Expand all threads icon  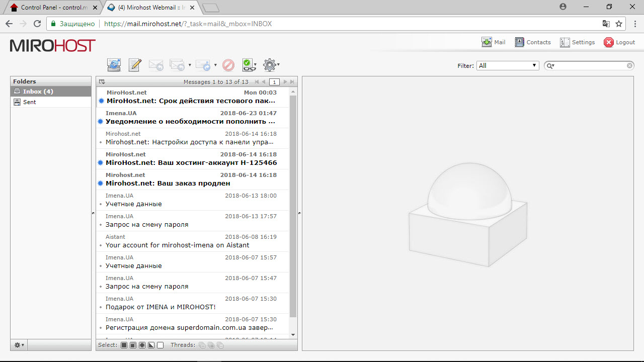tap(202, 345)
